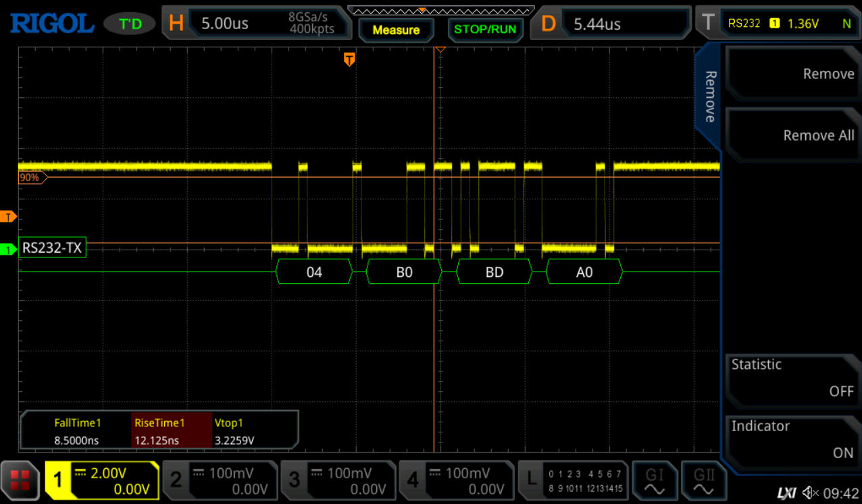This screenshot has width=862, height=504.
Task: Open Channel 2 settings
Action: [x=220, y=480]
